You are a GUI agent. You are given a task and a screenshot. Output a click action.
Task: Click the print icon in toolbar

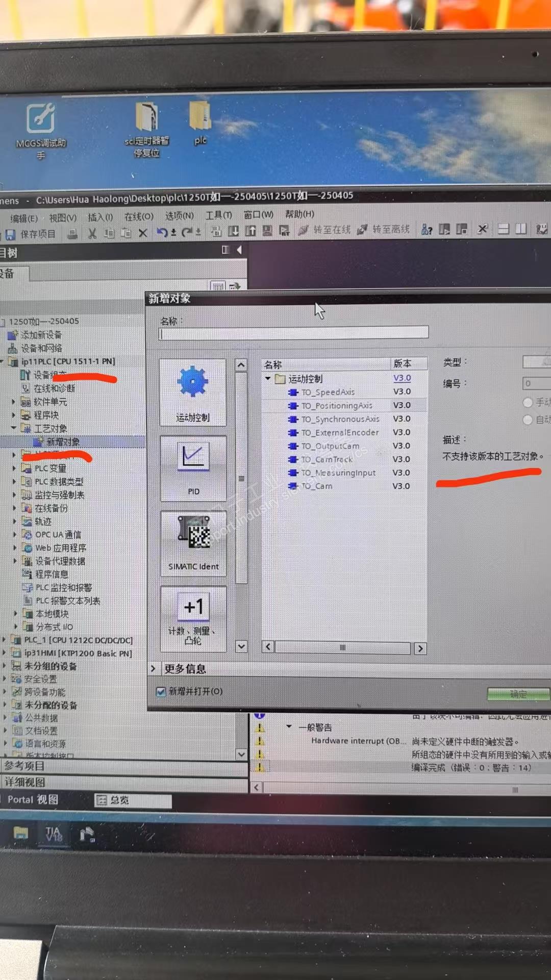tap(73, 234)
